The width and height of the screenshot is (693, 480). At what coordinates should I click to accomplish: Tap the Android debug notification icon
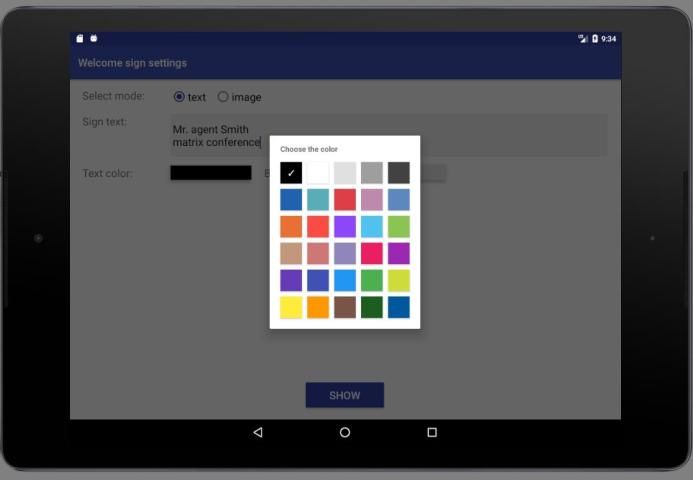pyautogui.click(x=93, y=39)
